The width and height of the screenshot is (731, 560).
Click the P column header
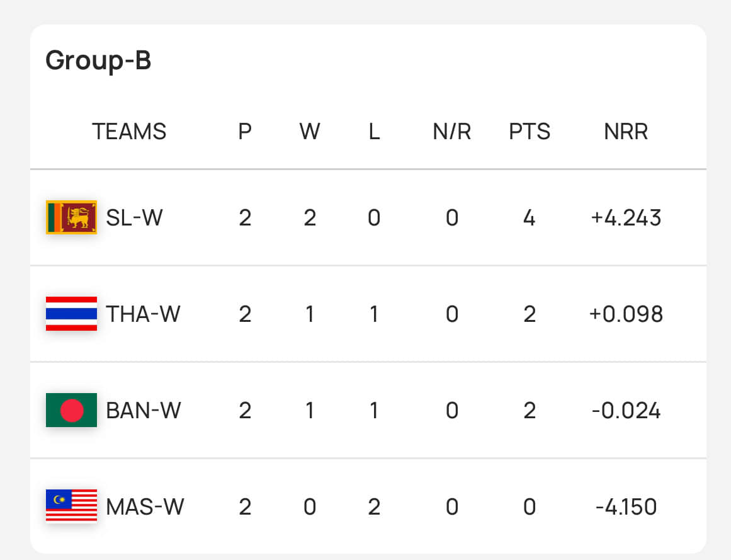click(245, 132)
